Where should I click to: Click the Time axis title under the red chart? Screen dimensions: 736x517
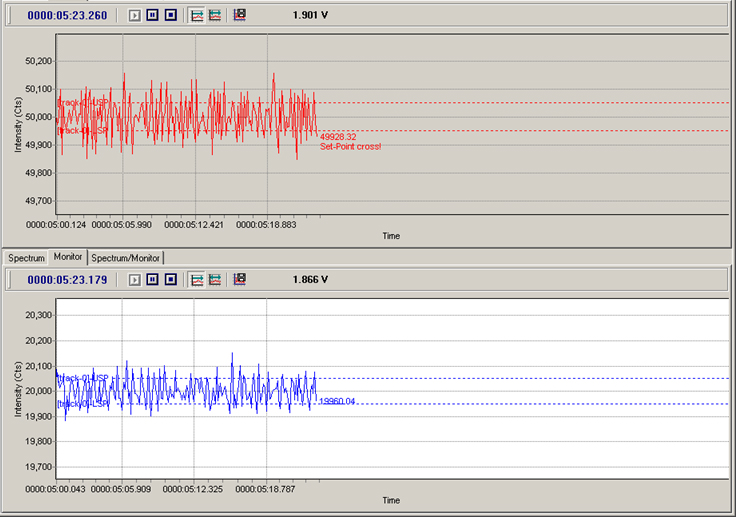(391, 236)
